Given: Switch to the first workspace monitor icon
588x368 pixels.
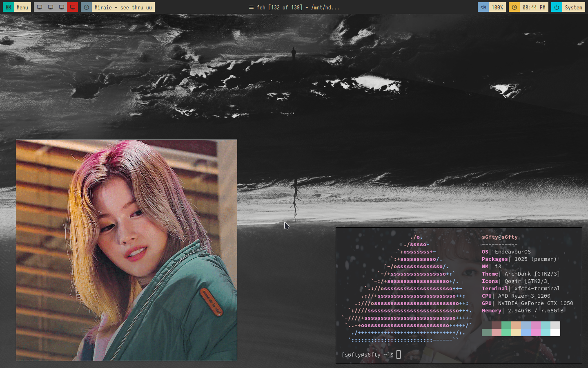Looking at the screenshot, I should 40,7.
